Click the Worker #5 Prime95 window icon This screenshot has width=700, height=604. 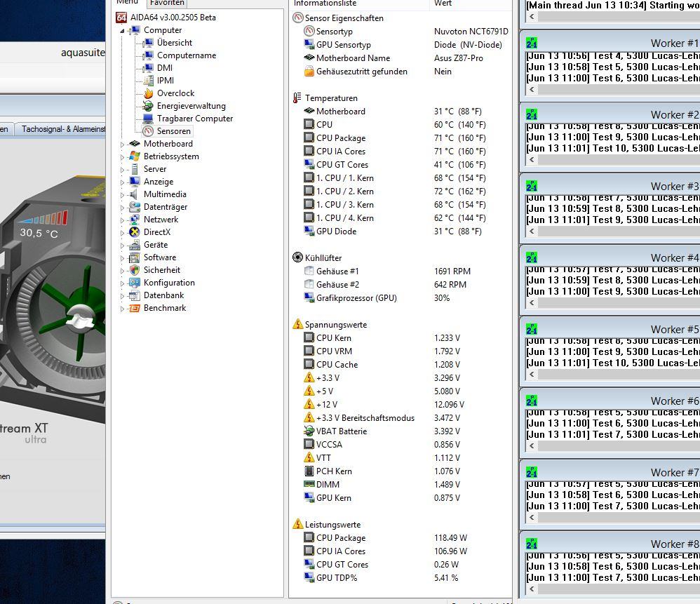click(532, 329)
